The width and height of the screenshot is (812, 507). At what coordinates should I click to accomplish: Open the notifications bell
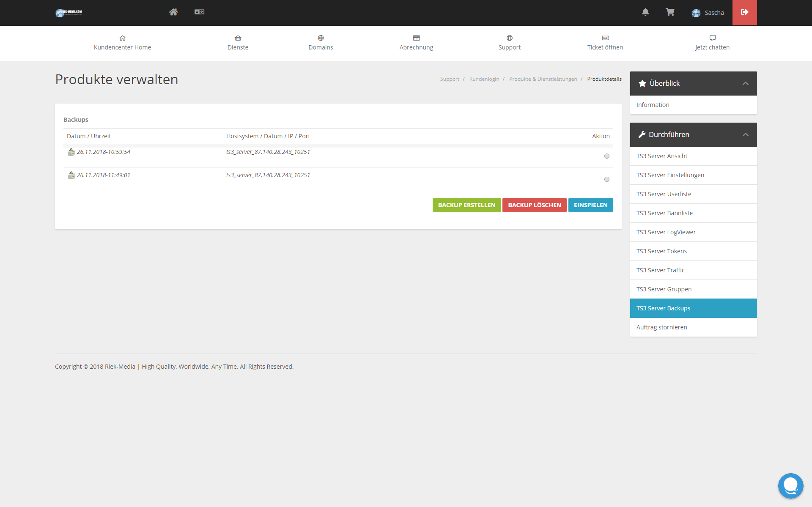click(645, 12)
